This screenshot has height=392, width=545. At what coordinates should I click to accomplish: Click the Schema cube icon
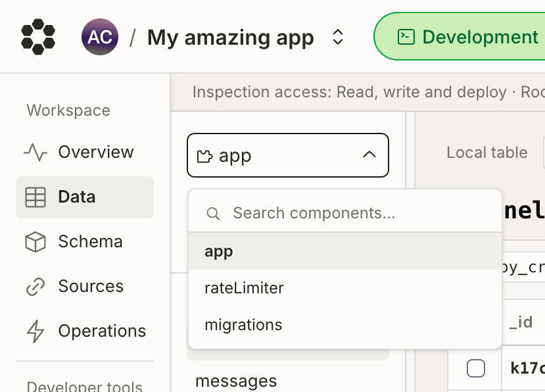(x=36, y=242)
